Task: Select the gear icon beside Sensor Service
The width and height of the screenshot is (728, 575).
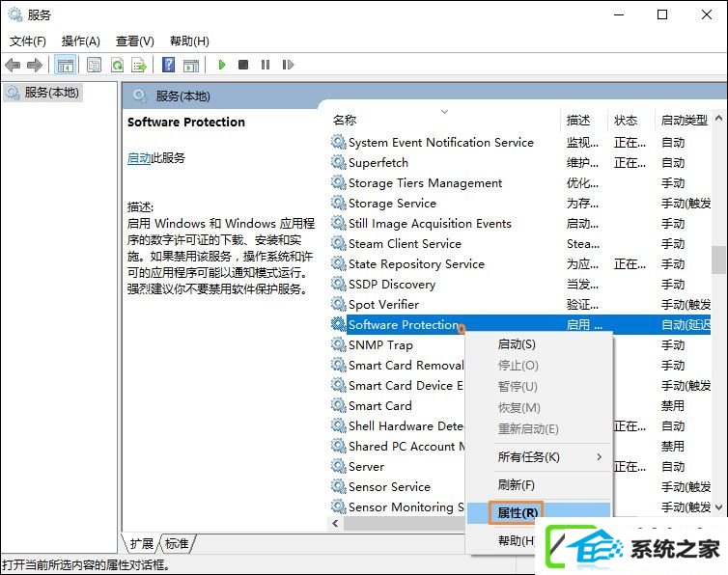Action: point(339,486)
